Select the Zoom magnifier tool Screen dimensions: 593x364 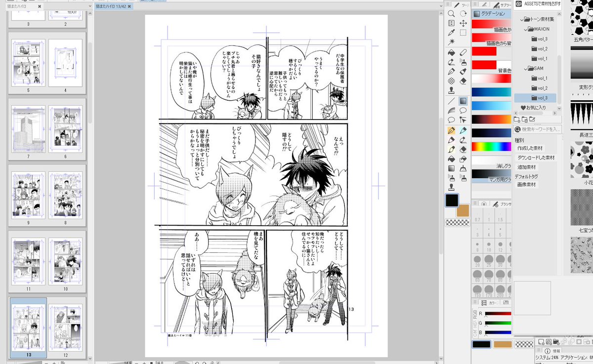(451, 14)
